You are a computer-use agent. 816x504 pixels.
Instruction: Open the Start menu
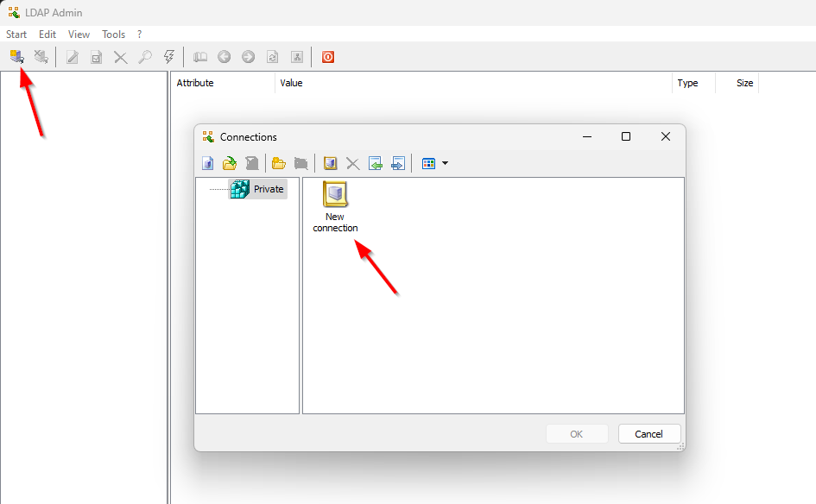tap(16, 35)
